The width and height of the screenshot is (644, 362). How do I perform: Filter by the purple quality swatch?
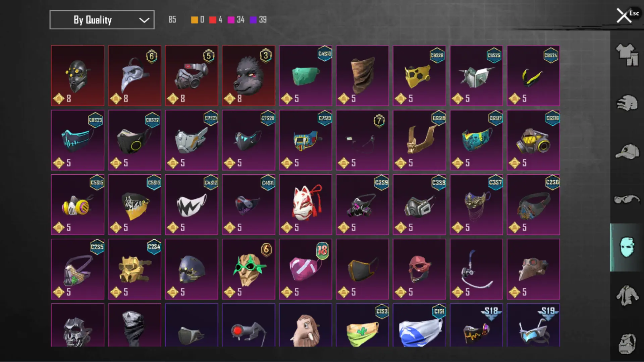click(253, 20)
